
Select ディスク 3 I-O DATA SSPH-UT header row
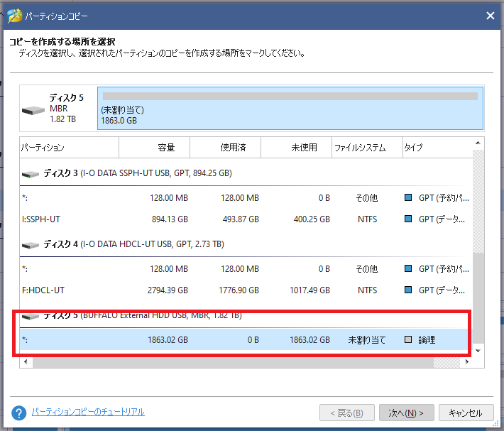click(x=246, y=173)
